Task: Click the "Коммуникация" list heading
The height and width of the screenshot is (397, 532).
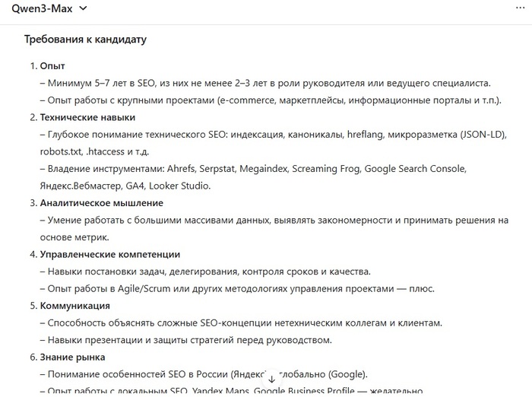Action: click(x=74, y=306)
